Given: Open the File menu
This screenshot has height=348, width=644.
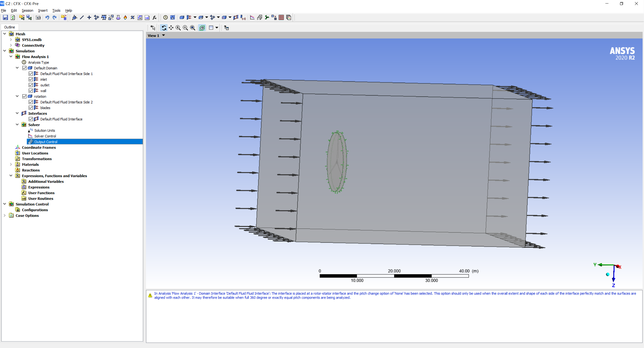Looking at the screenshot, I should point(4,10).
